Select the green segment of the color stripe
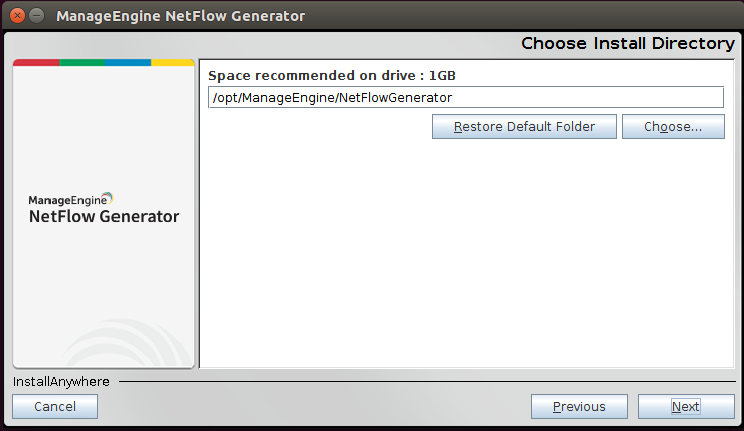This screenshot has height=431, width=744. [x=82, y=62]
